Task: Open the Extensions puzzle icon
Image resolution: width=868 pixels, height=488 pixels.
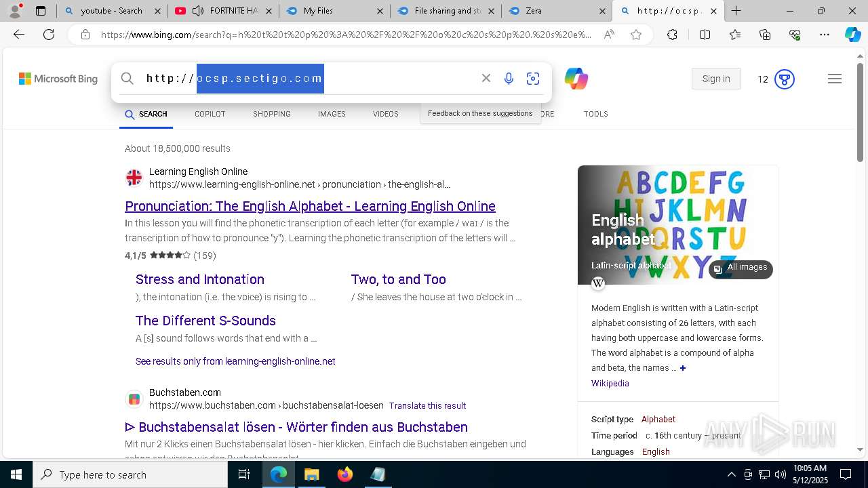Action: (672, 35)
